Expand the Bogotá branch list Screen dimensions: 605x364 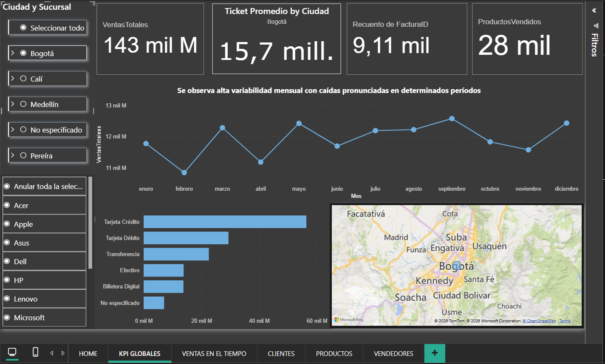pyautogui.click(x=13, y=53)
